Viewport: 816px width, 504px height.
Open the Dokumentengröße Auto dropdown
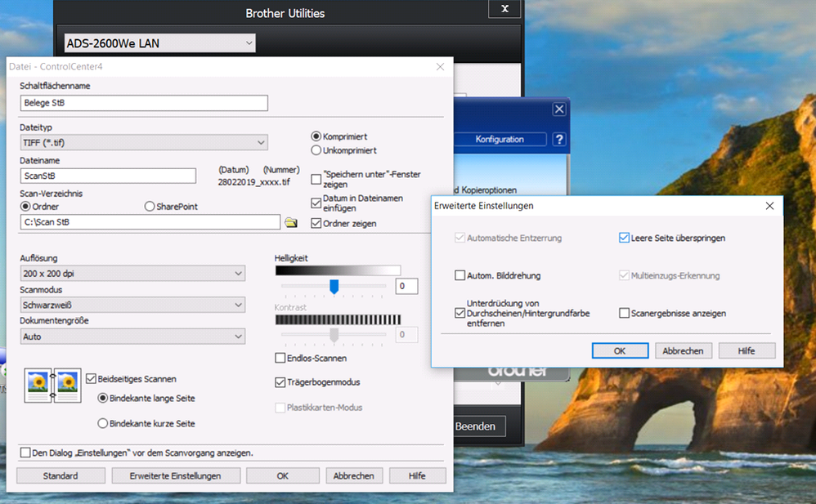click(x=132, y=337)
